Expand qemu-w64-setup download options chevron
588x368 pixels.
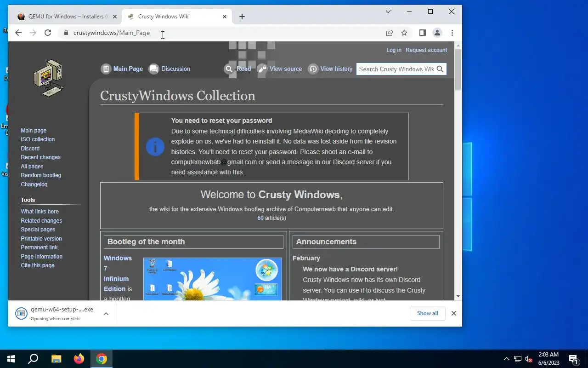(x=106, y=314)
